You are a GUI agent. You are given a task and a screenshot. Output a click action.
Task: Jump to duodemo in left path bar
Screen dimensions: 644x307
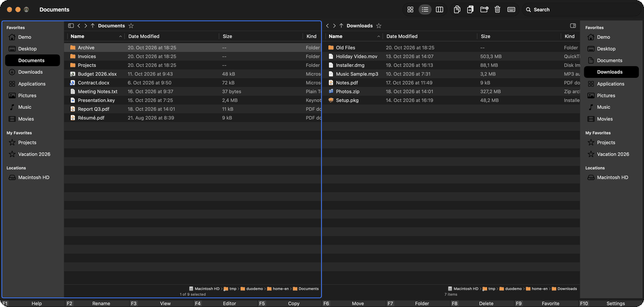[x=251, y=288]
